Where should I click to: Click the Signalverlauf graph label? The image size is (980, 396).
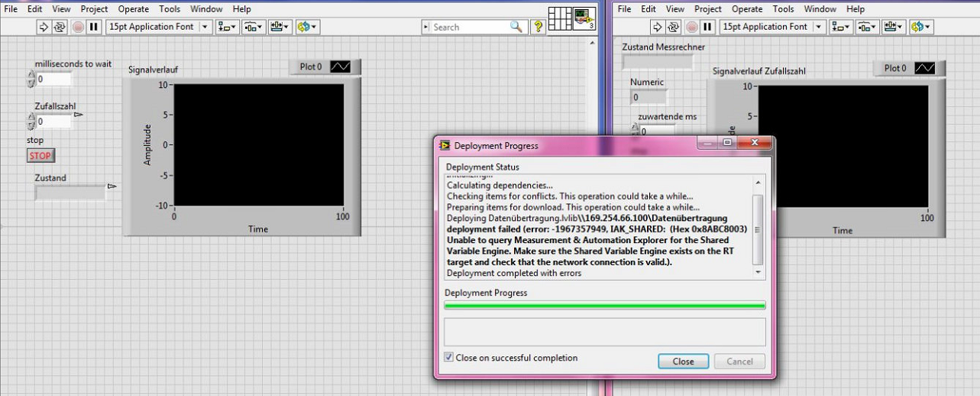click(153, 70)
